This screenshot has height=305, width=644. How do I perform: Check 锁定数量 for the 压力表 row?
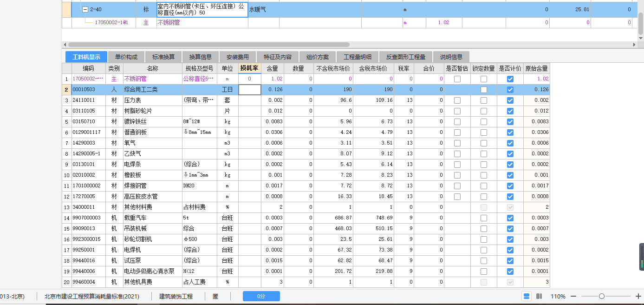pyautogui.click(x=484, y=100)
